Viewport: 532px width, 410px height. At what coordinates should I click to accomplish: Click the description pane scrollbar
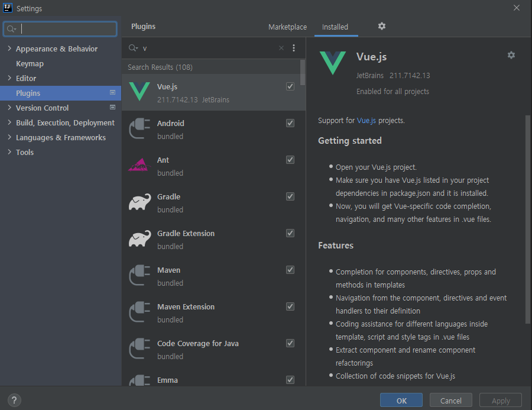tap(528, 219)
